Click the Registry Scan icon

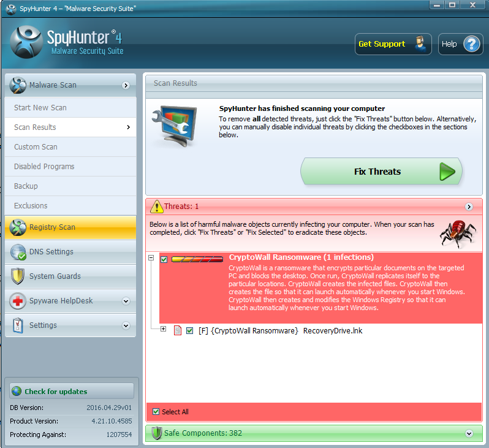(18, 227)
